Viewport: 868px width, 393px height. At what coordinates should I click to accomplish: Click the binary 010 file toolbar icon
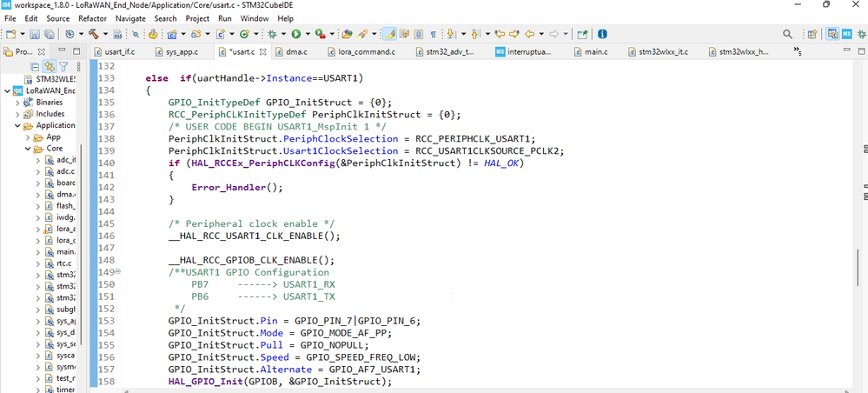point(117,35)
